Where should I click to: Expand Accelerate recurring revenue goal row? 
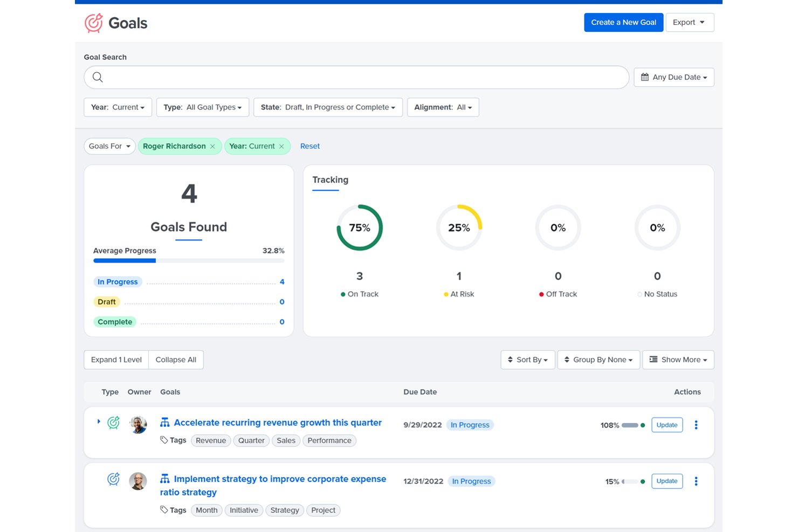click(x=99, y=422)
